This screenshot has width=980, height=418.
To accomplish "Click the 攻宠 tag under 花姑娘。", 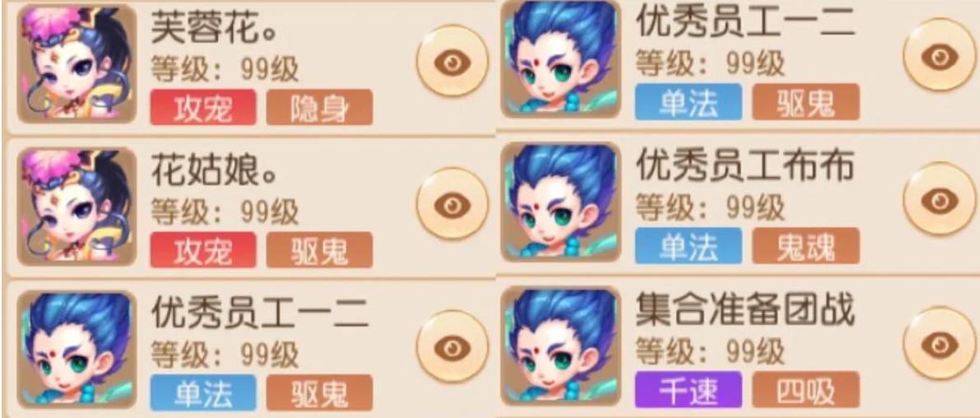I will [203, 250].
